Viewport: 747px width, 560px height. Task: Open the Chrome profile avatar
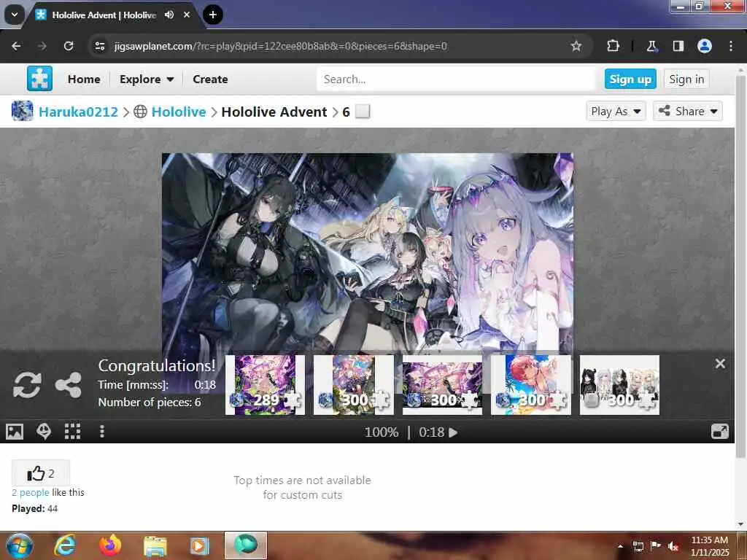(x=704, y=46)
